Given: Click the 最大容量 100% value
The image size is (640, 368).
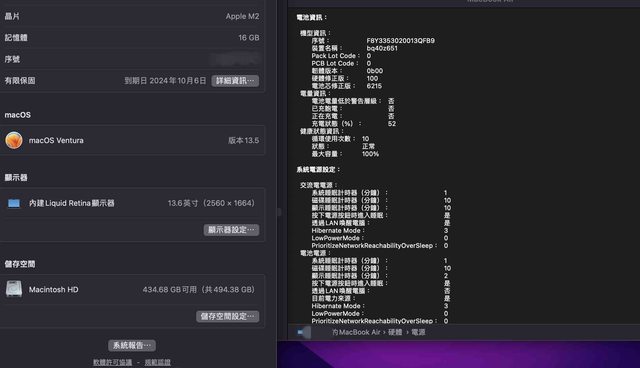Looking at the screenshot, I should (370, 154).
